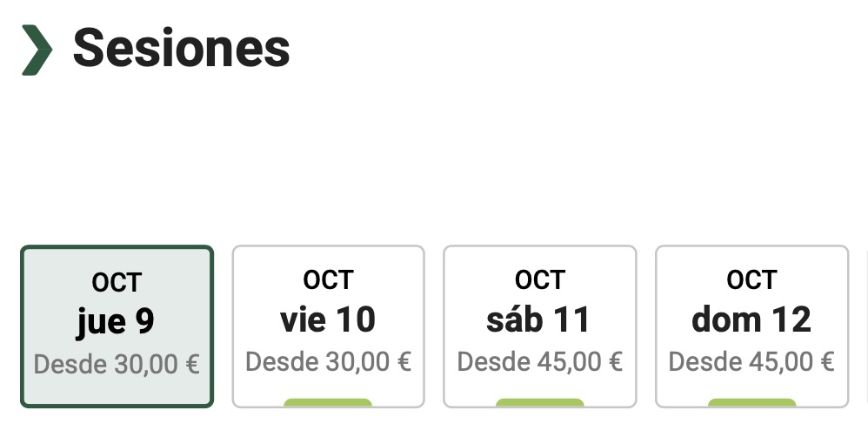
Task: Click the OCT month label above dom 12
Action: 751,280
